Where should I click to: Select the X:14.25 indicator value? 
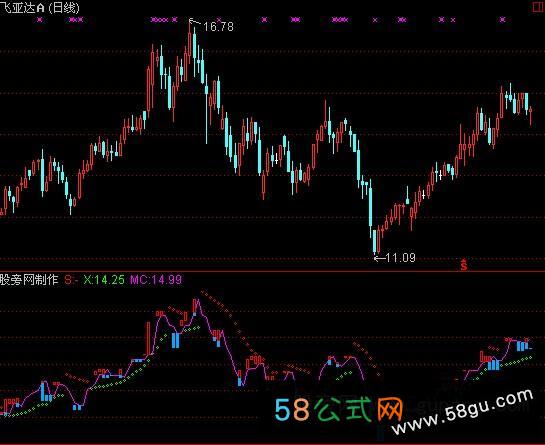104,280
